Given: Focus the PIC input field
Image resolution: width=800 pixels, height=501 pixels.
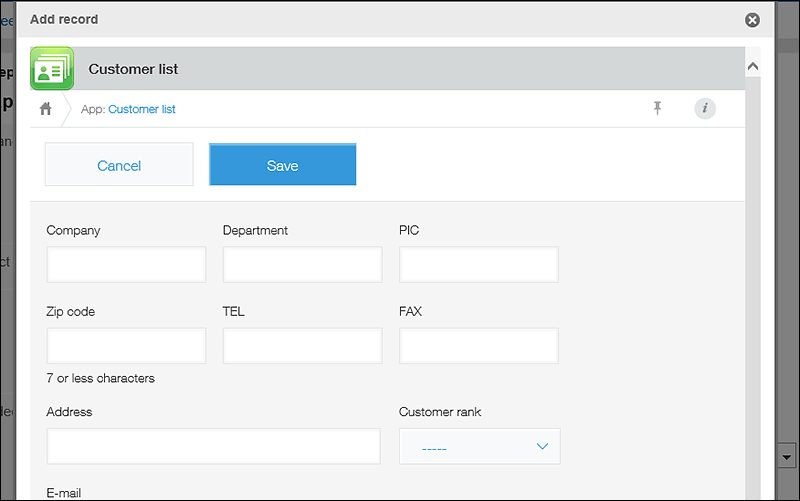Looking at the screenshot, I should [x=479, y=264].
